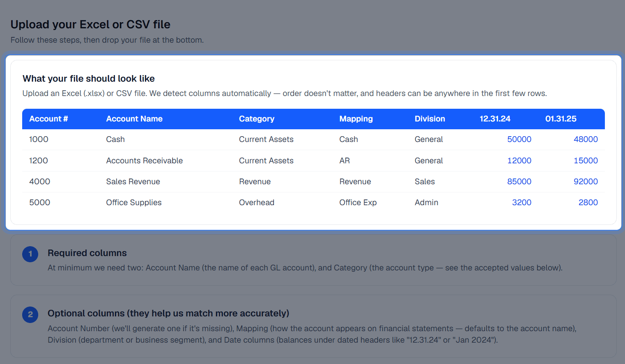Viewport: 625px width, 364px height.
Task: Click the Mapping column header
Action: [356, 119]
